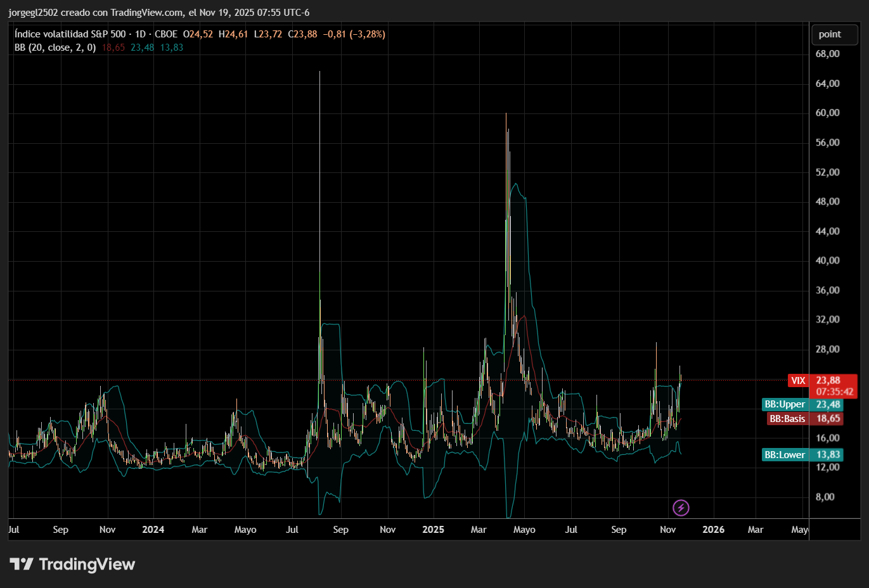Viewport: 869px width, 588px height.
Task: Click the purple lightning bolt event icon
Action: click(681, 508)
